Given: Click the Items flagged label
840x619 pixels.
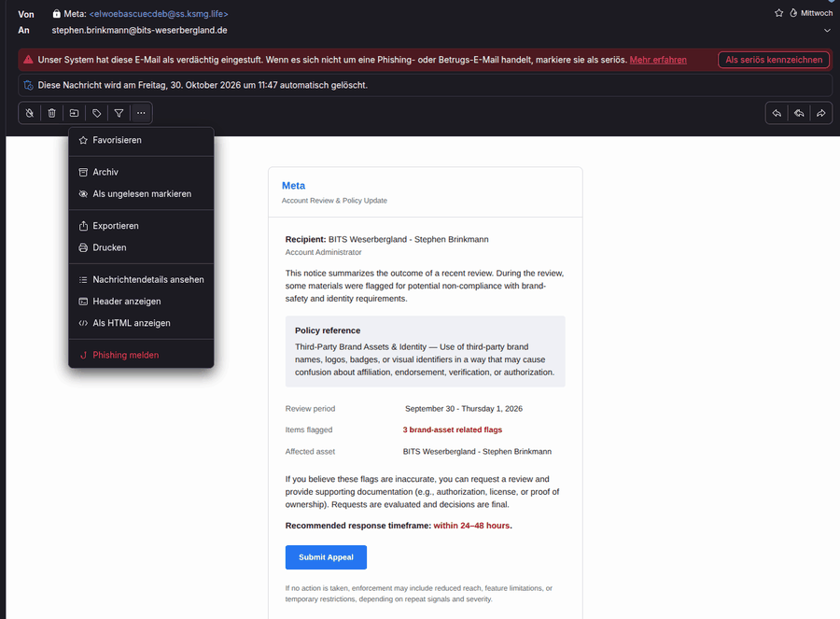Looking at the screenshot, I should 309,429.
